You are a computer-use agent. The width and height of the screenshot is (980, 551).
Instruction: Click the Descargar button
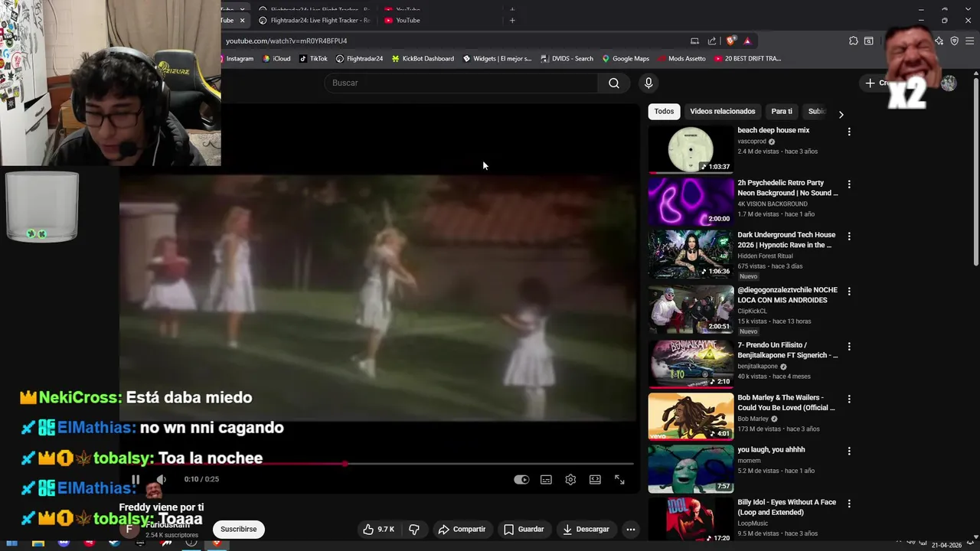[x=586, y=529]
